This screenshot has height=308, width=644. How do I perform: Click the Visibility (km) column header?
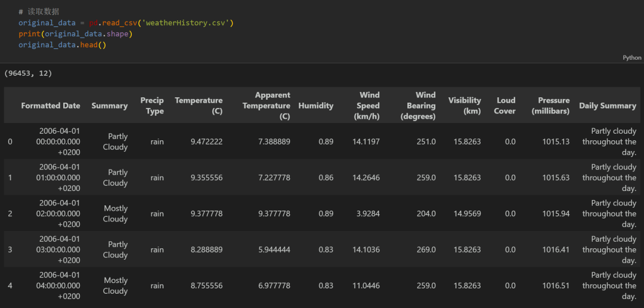(x=465, y=106)
